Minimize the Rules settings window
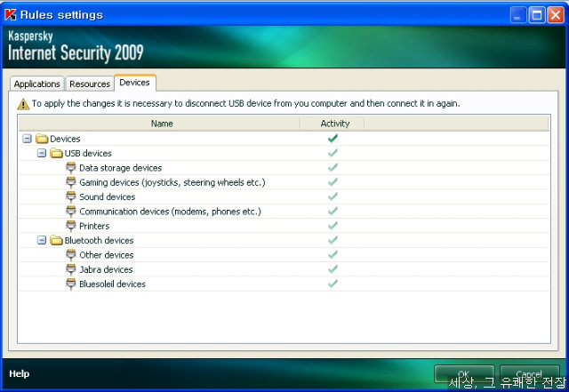This screenshot has height=392, width=569. [517, 15]
